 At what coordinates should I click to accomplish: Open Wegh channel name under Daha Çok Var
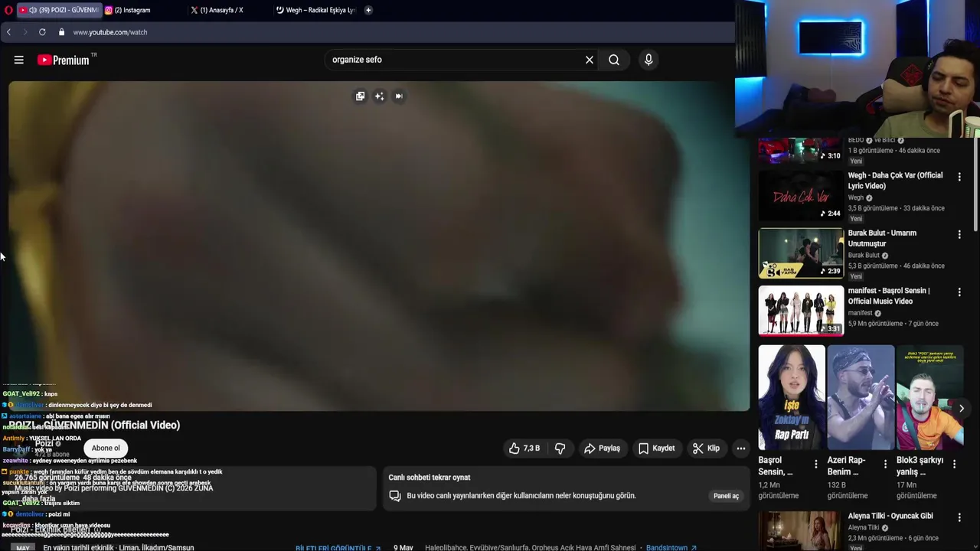[x=855, y=197]
